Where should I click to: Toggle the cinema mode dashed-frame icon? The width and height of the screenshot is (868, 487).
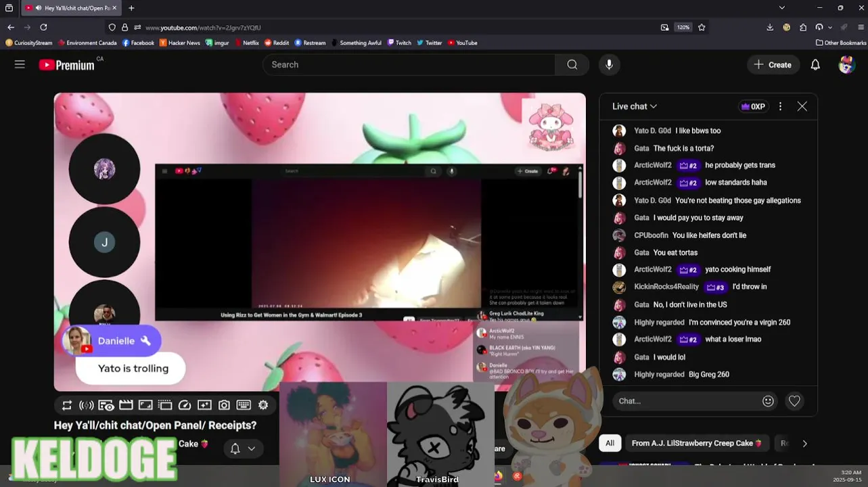click(165, 405)
